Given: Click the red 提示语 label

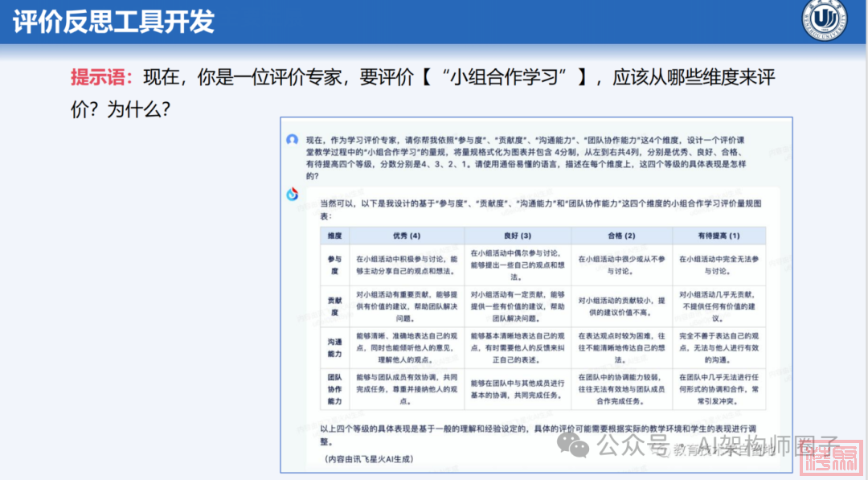Looking at the screenshot, I should coord(103,78).
